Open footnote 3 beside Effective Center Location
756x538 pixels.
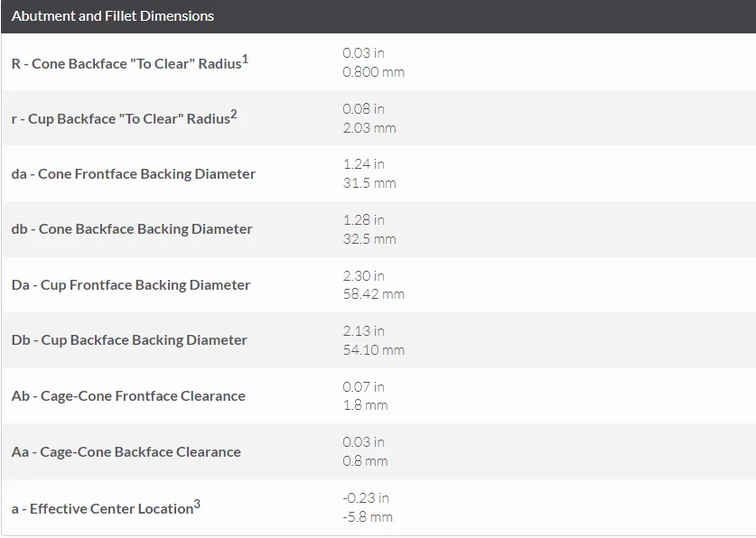coord(197,504)
